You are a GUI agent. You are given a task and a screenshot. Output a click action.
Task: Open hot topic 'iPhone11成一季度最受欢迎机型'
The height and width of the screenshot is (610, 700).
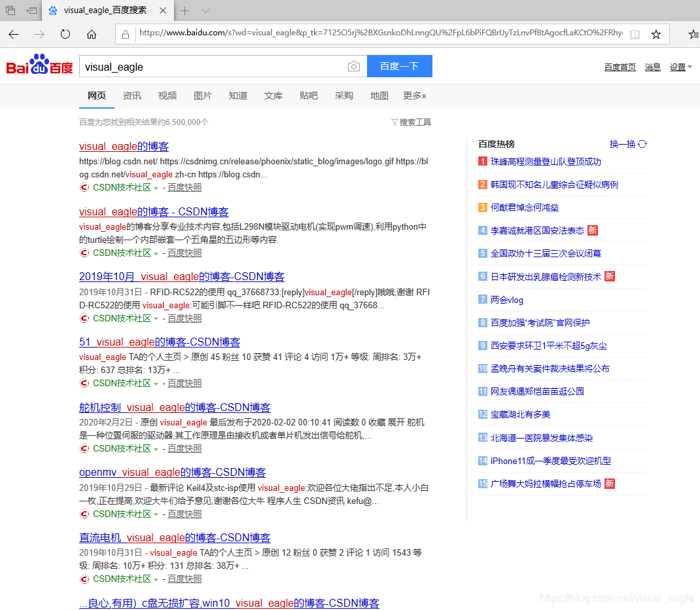550,461
